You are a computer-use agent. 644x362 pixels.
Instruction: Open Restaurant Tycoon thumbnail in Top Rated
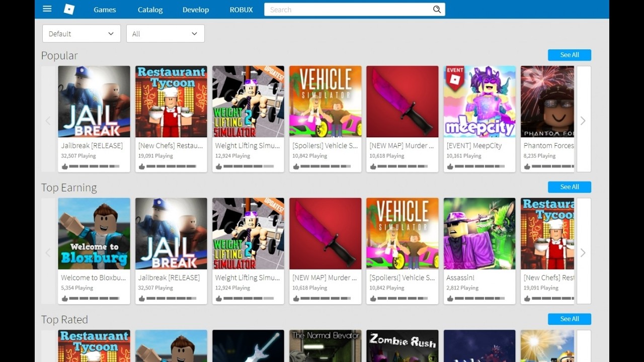click(94, 346)
